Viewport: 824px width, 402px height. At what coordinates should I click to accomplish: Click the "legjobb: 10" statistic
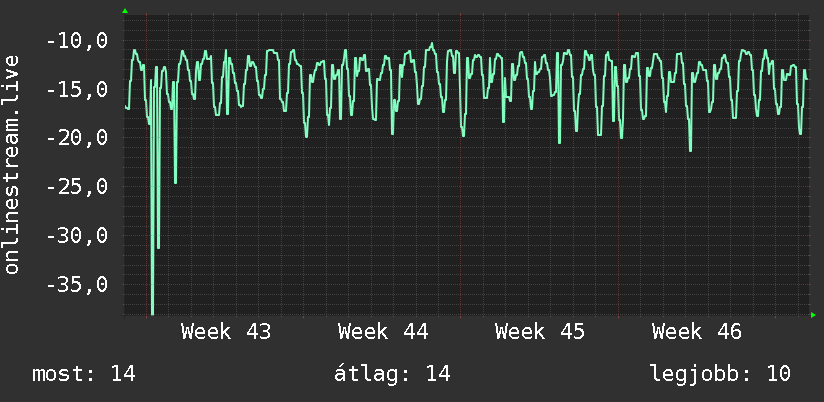pos(720,374)
